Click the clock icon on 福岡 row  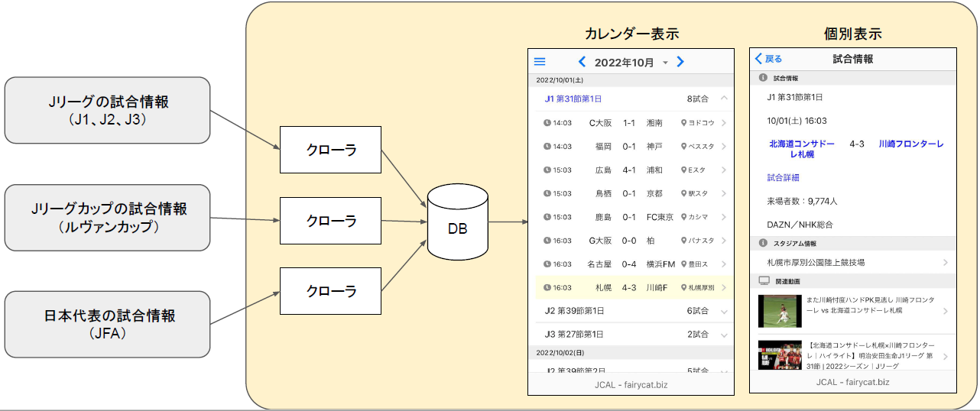[547, 146]
